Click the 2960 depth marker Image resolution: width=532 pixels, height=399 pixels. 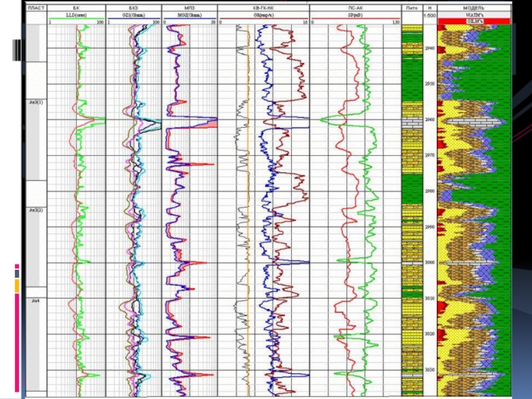[430, 120]
